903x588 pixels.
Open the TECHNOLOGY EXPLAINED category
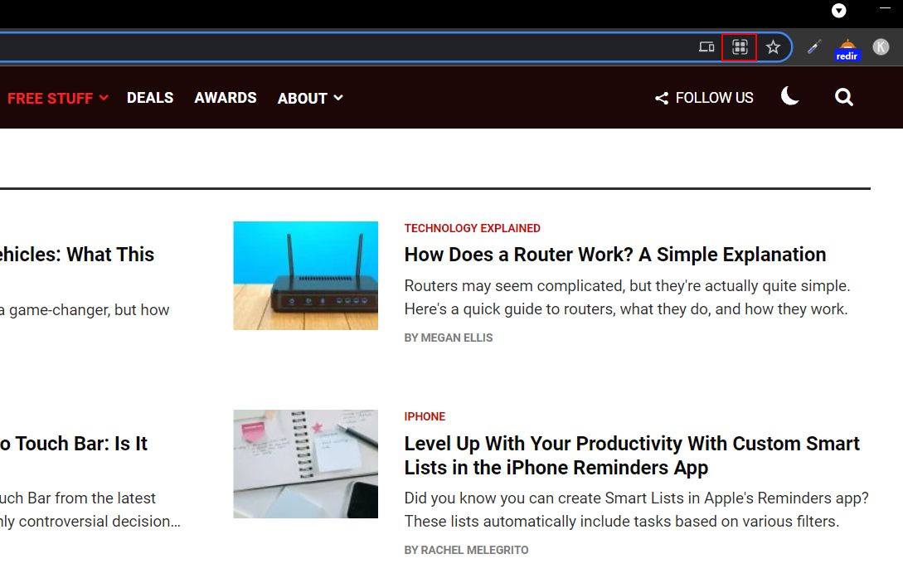point(473,228)
